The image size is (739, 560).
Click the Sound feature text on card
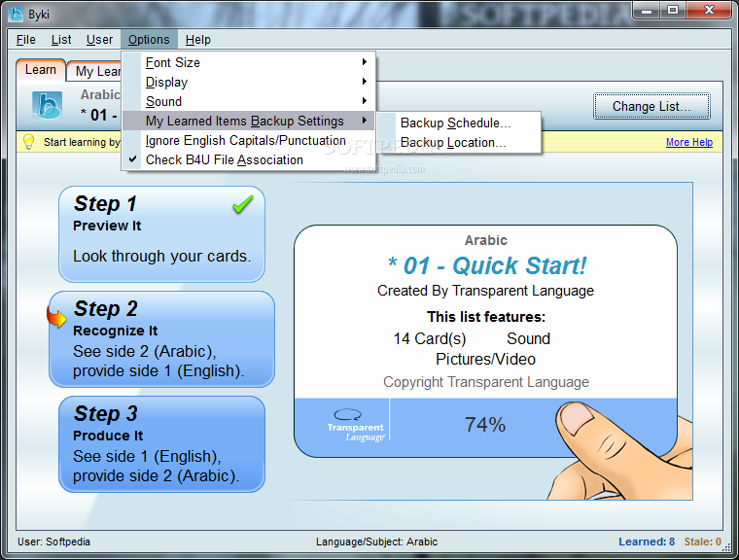[x=528, y=338]
